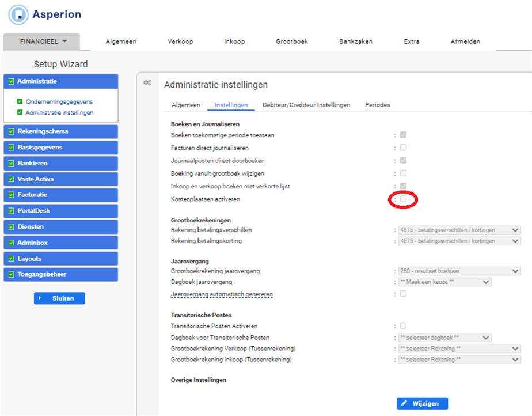Open Dagboek voor Transitorische Posten dropdown
Screen dimensions: 532x416
tap(445, 338)
